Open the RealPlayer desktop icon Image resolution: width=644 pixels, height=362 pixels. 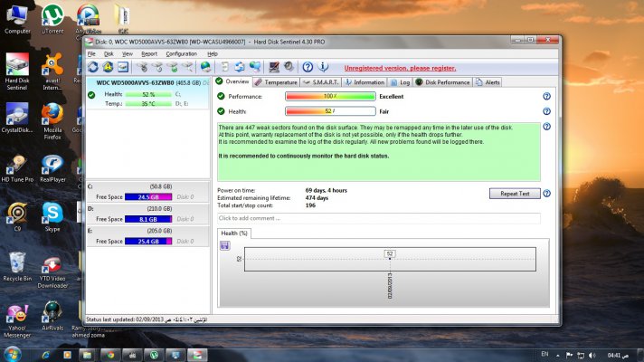click(x=52, y=168)
